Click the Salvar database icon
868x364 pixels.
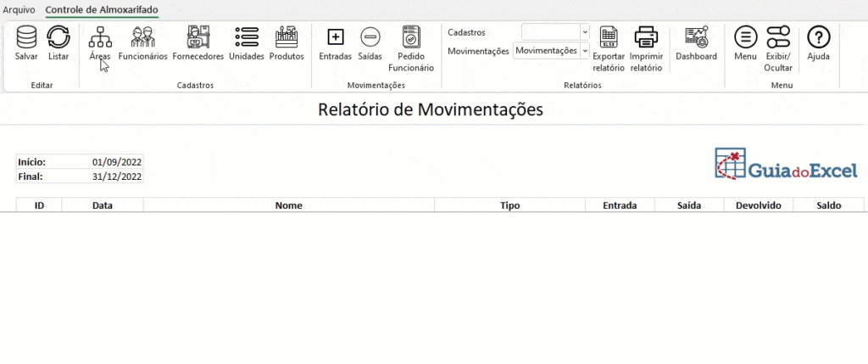(26, 37)
